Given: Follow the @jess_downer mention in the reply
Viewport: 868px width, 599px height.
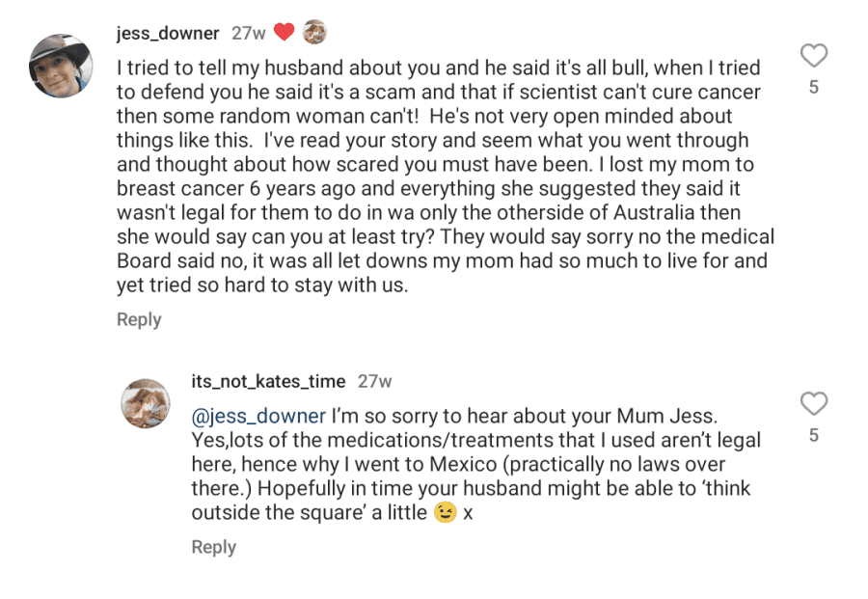Looking at the screenshot, I should click(x=258, y=416).
